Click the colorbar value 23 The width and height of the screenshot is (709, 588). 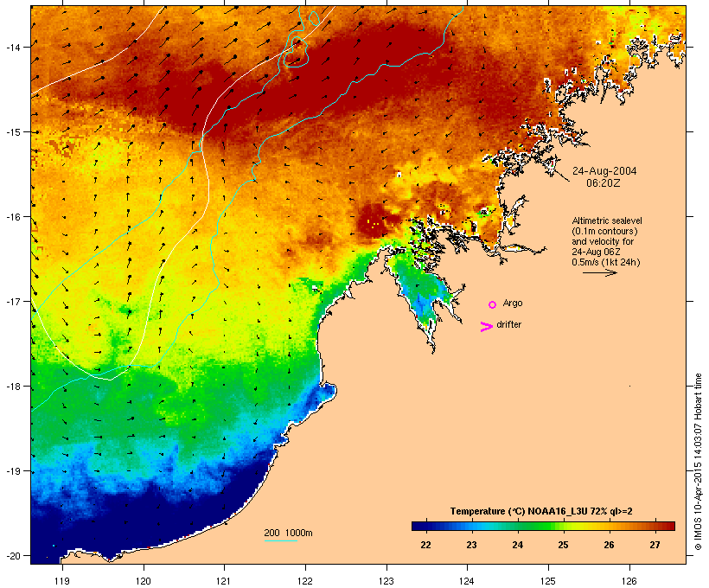pyautogui.click(x=471, y=545)
